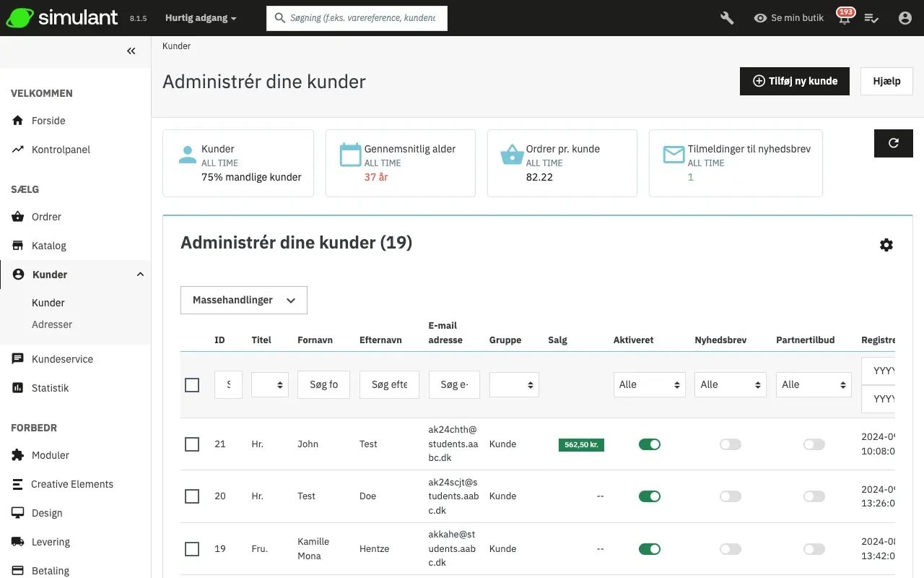Expand the Hurtig adgang quick access menu
The width and height of the screenshot is (924, 578).
pos(201,18)
